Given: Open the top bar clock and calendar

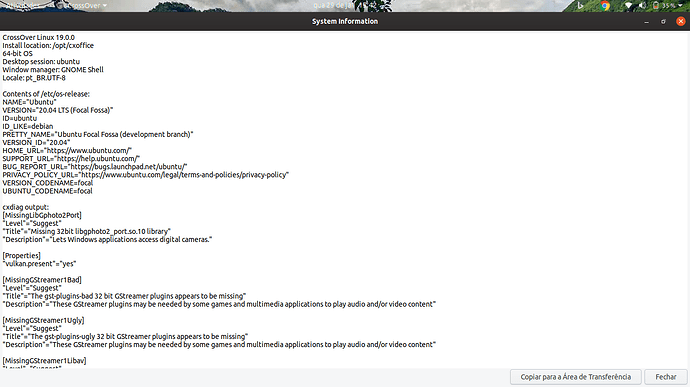Looking at the screenshot, I should click(345, 6).
